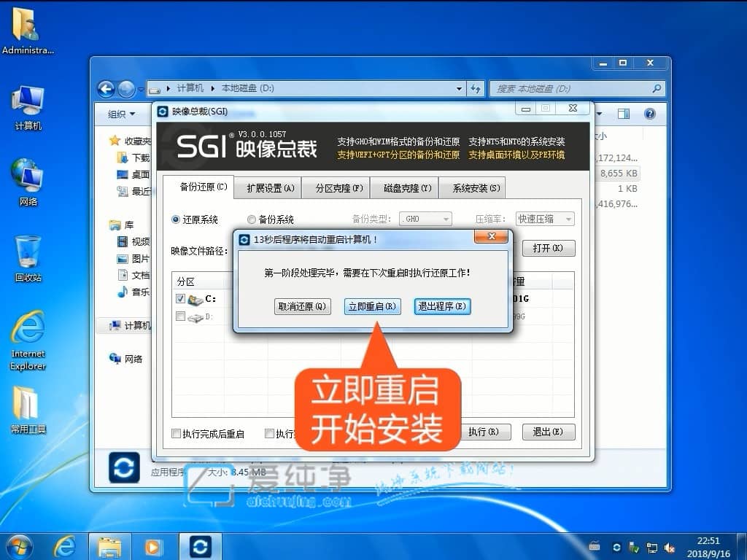Open the Explorer address bar dropdown arrow
747x560 pixels.
click(x=458, y=87)
